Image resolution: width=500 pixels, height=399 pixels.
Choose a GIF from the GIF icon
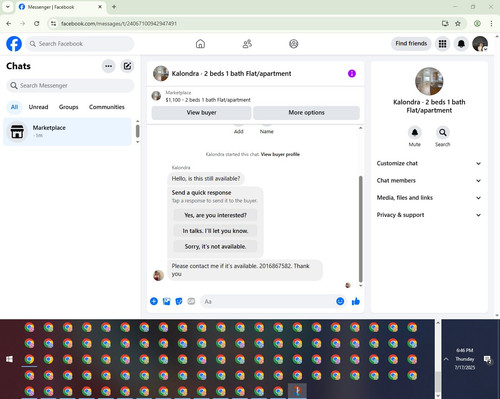[191, 301]
